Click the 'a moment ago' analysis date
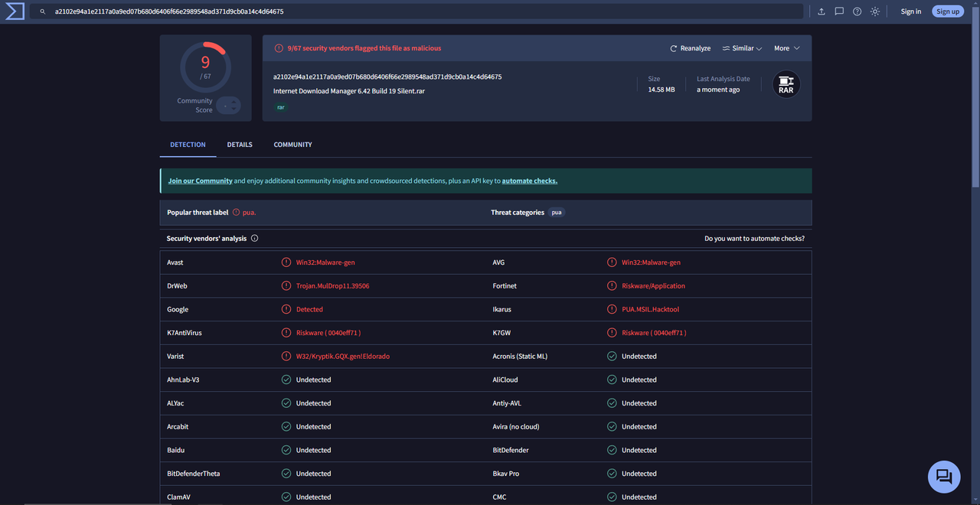980x505 pixels. tap(718, 90)
